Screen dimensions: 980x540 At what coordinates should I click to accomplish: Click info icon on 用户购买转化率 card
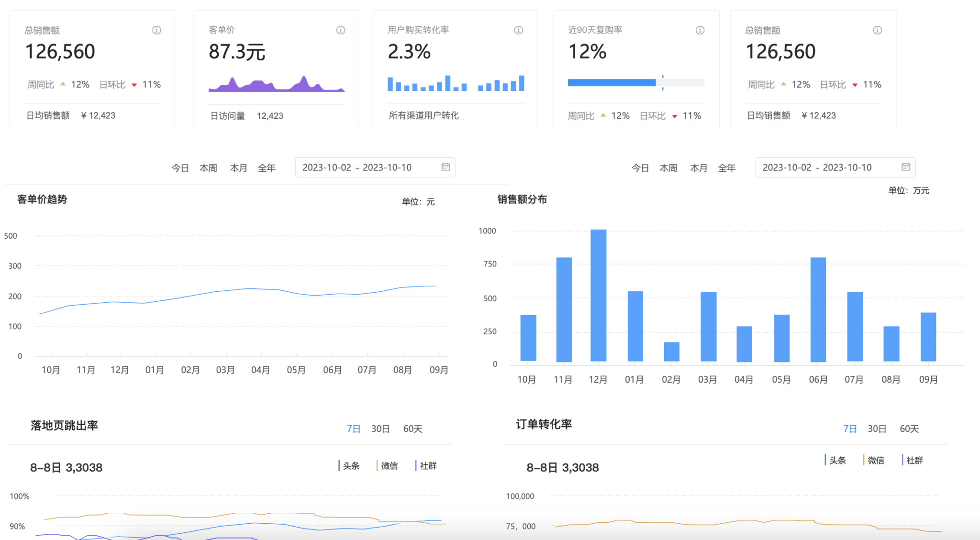pyautogui.click(x=518, y=30)
